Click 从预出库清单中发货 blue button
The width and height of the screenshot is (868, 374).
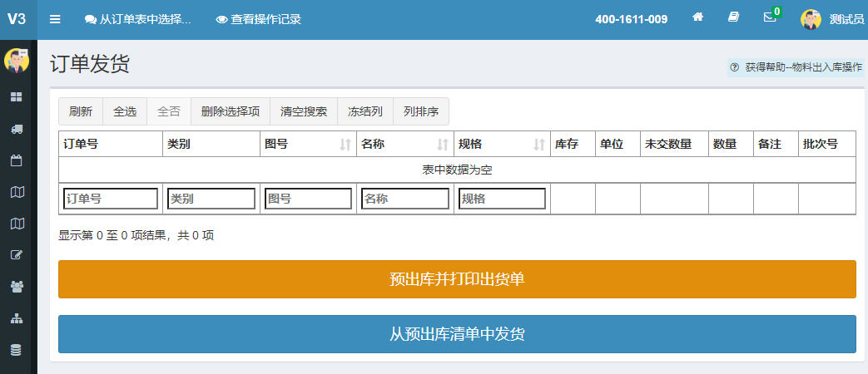click(457, 334)
